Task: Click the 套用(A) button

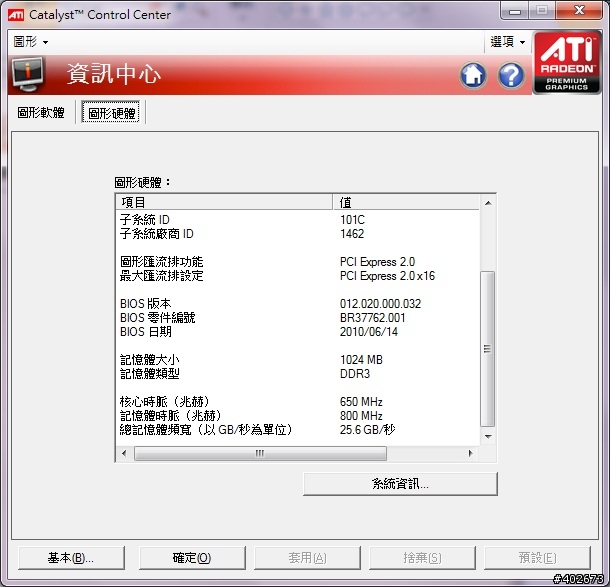Action: point(307,558)
